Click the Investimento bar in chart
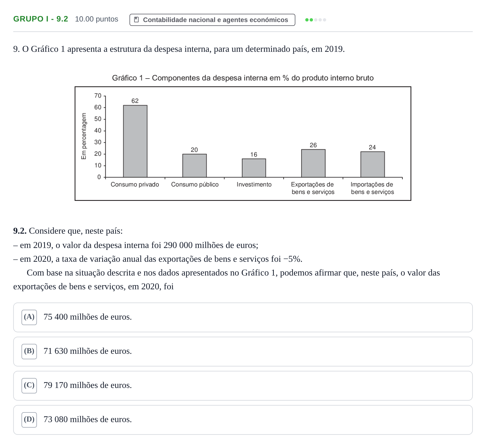The height and width of the screenshot is (448, 486). pos(254,168)
